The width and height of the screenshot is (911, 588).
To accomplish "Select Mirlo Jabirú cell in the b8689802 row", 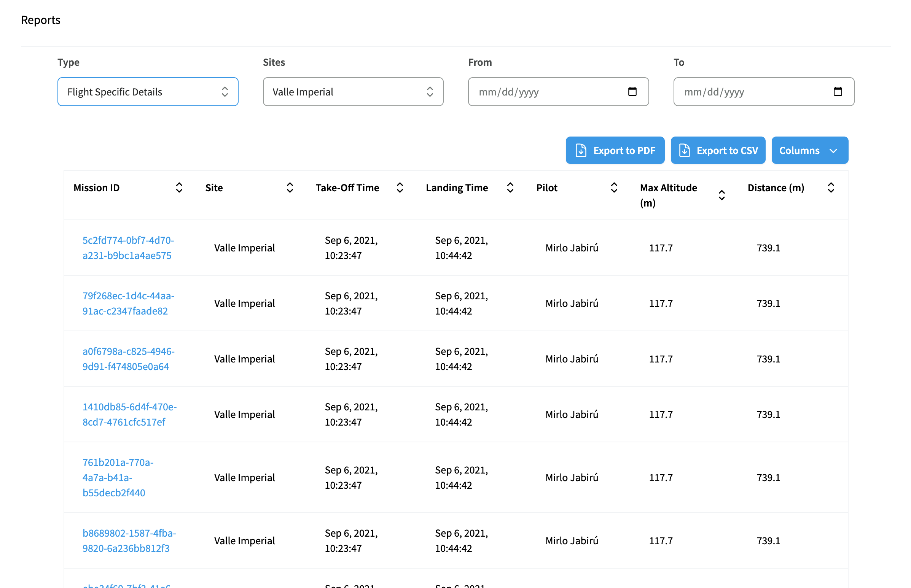I will tap(572, 541).
